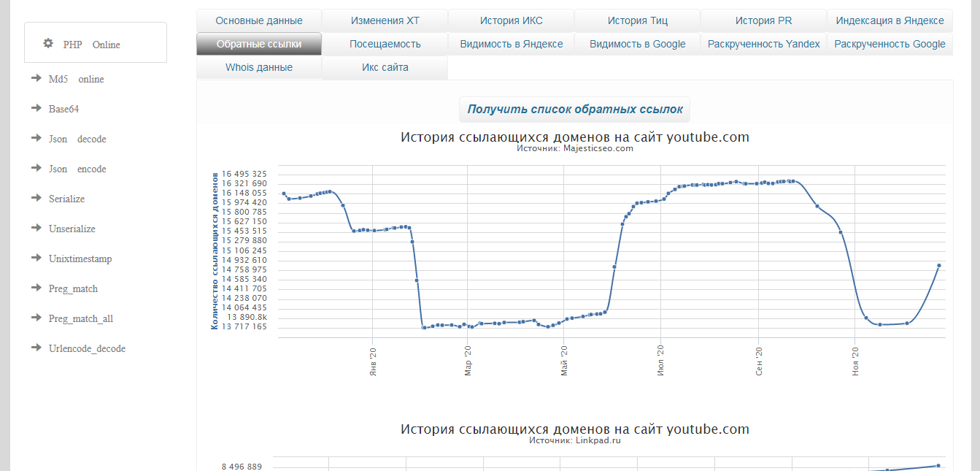This screenshot has height=471, width=980.
Task: Click the arrow icon next to Unixtimestamp
Action: pos(36,258)
